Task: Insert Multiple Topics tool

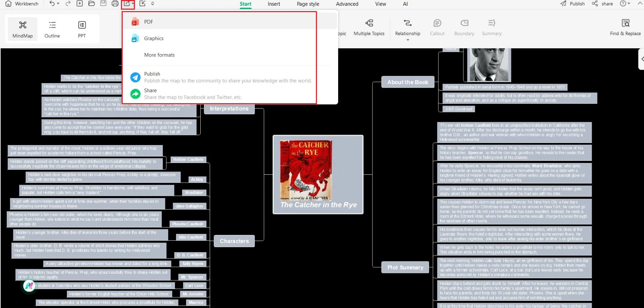Action: pos(369,28)
